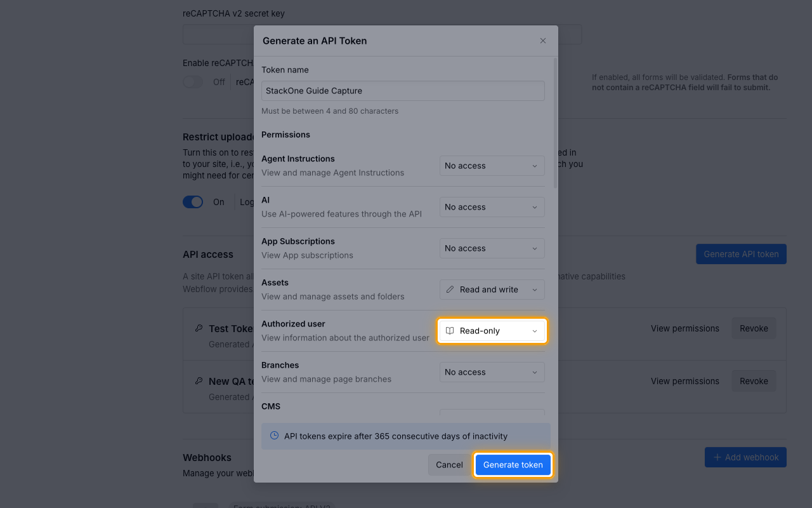The width and height of the screenshot is (812, 508).
Task: Click the dialog's vertical scrollbar
Action: click(556, 123)
